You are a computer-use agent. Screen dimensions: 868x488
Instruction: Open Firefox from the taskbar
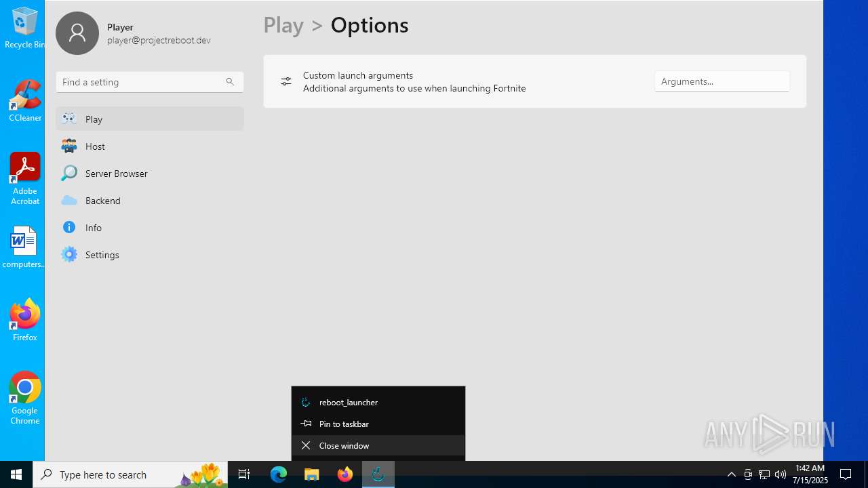(x=345, y=474)
